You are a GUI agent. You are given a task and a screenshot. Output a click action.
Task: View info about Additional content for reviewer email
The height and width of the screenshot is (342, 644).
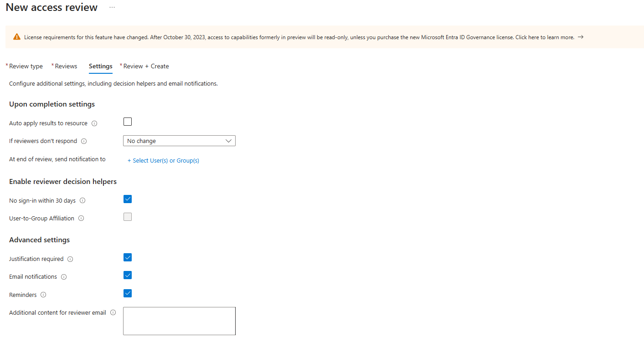click(x=113, y=312)
